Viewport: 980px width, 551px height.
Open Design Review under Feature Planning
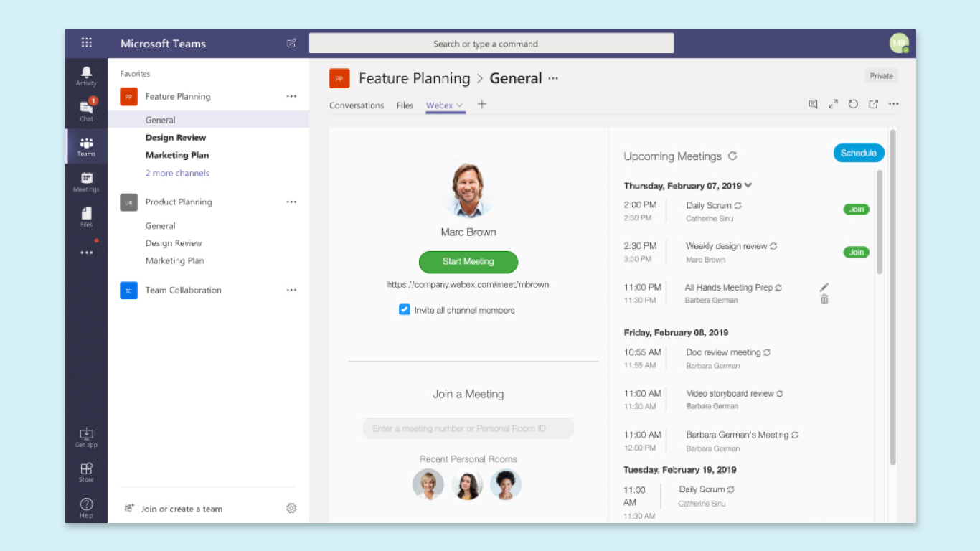tap(176, 138)
